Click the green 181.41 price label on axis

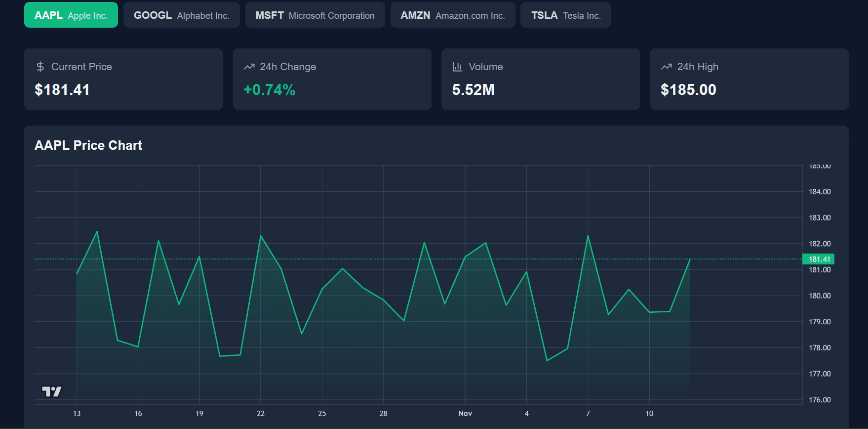pyautogui.click(x=819, y=259)
